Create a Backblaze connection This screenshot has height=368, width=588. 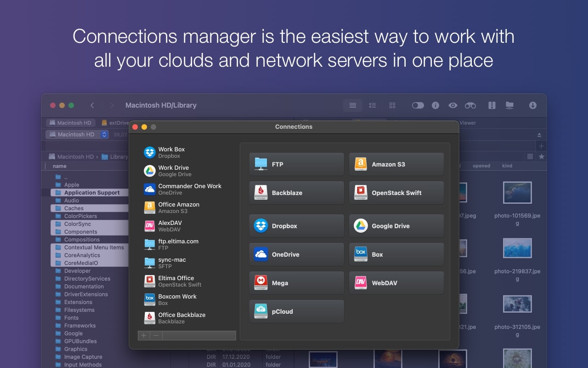tap(296, 193)
